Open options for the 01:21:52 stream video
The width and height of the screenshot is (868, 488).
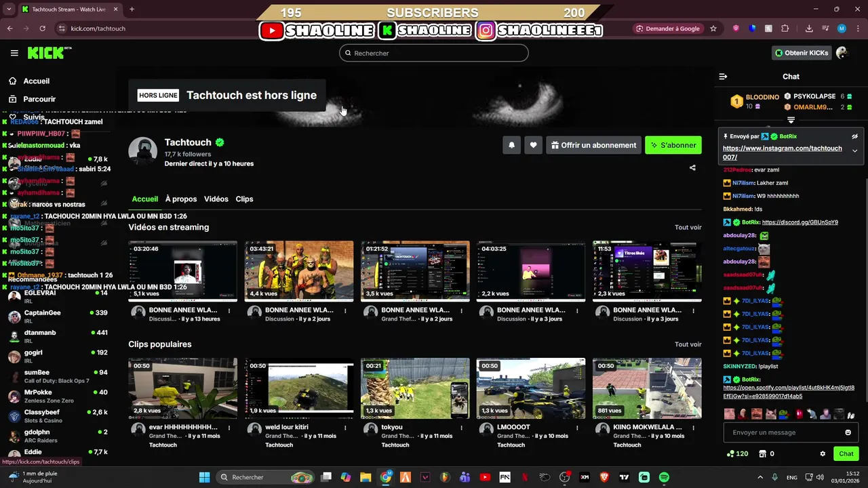[461, 310]
